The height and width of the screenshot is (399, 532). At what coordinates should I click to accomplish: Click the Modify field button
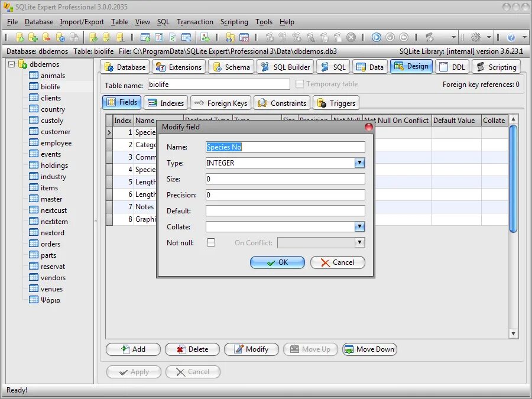pos(251,349)
